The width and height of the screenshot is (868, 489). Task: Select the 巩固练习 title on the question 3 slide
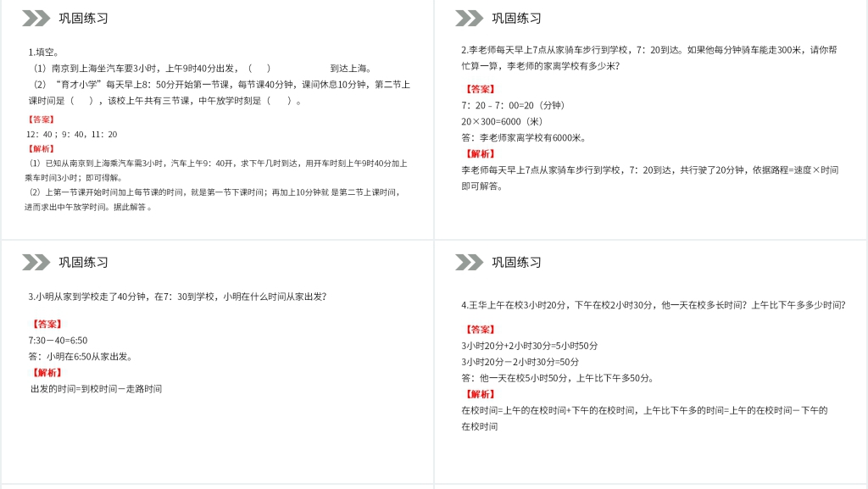(83, 263)
